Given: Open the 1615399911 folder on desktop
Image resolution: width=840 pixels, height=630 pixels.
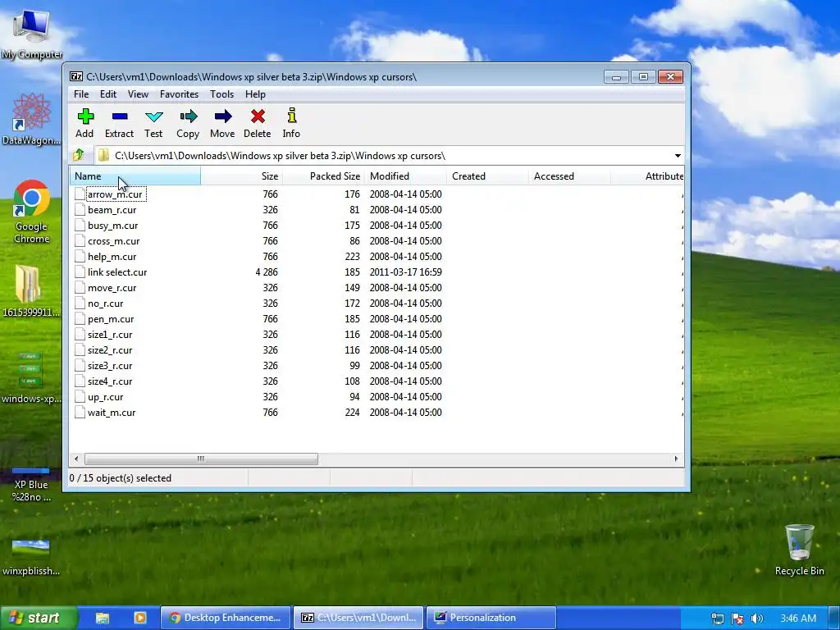Looking at the screenshot, I should [30, 291].
